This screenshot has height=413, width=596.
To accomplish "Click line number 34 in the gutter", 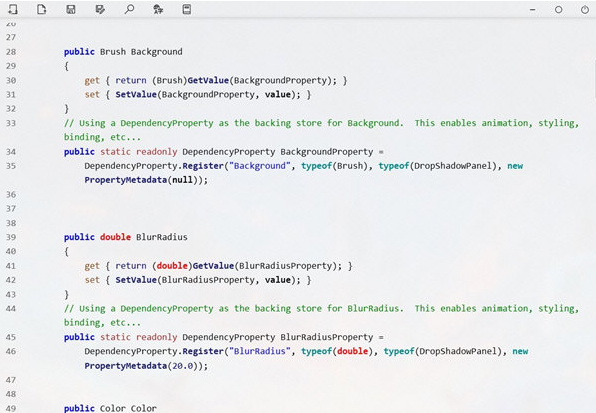I will pyautogui.click(x=11, y=152).
